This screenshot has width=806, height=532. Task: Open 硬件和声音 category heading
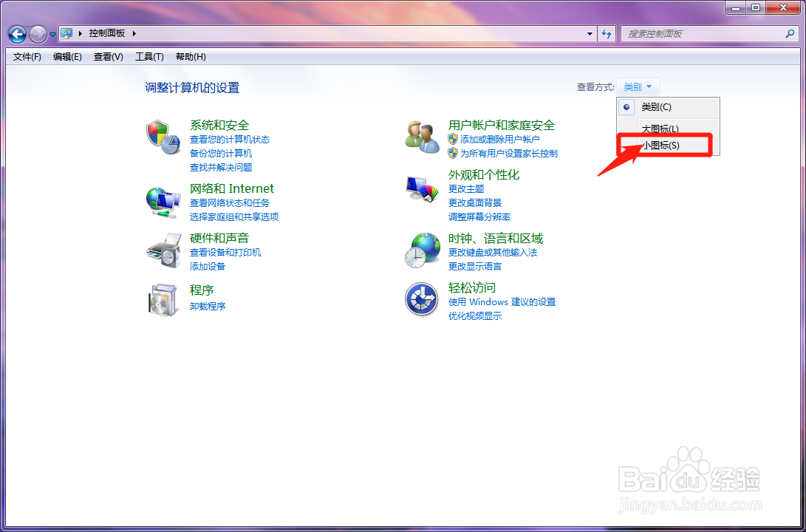click(219, 238)
